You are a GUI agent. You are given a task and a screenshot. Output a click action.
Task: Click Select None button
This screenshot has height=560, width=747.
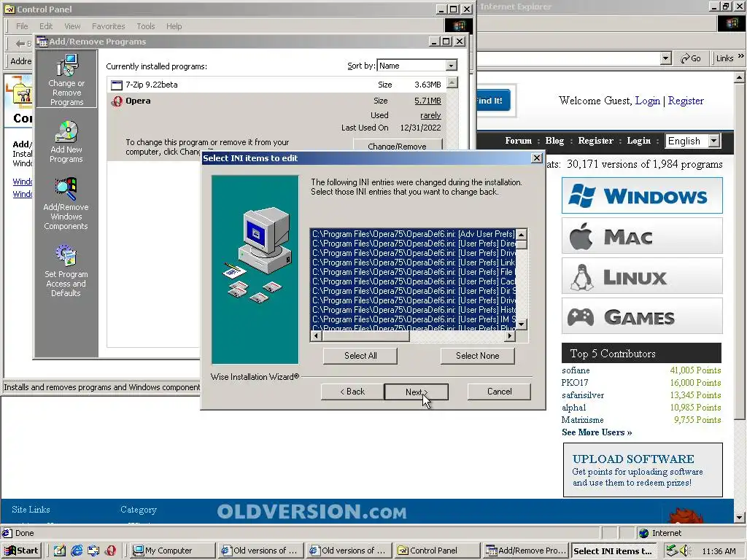477,356
